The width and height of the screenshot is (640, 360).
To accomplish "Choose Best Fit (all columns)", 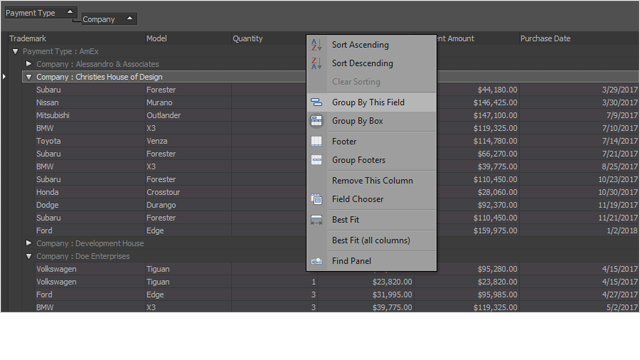I will [371, 240].
